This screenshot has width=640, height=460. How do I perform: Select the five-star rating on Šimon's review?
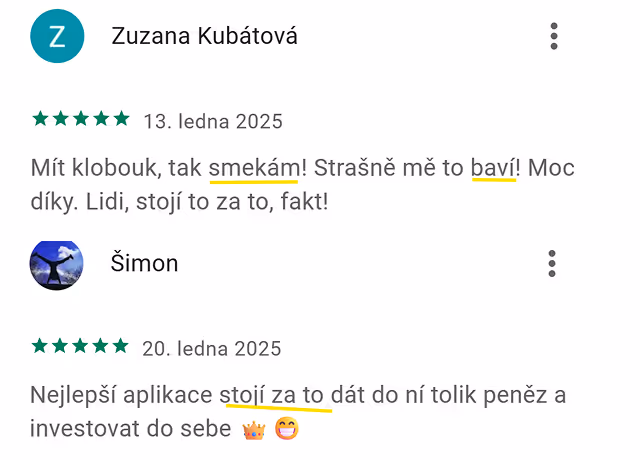[x=80, y=346]
